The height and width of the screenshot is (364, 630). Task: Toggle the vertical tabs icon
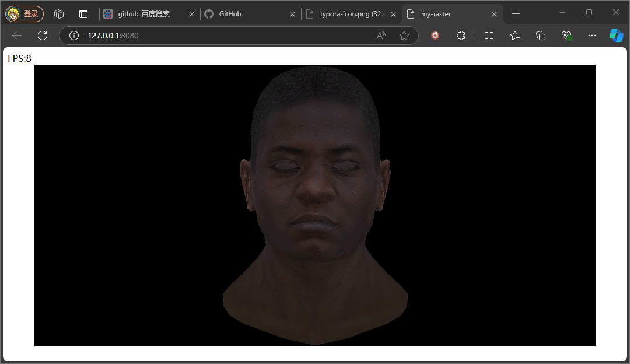coord(83,14)
